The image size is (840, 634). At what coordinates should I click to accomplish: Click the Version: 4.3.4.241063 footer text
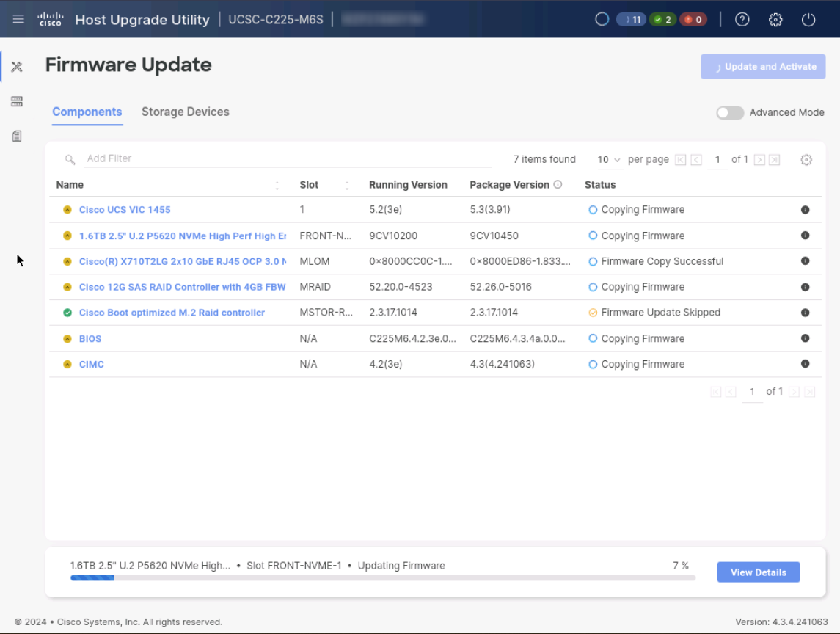pyautogui.click(x=781, y=622)
